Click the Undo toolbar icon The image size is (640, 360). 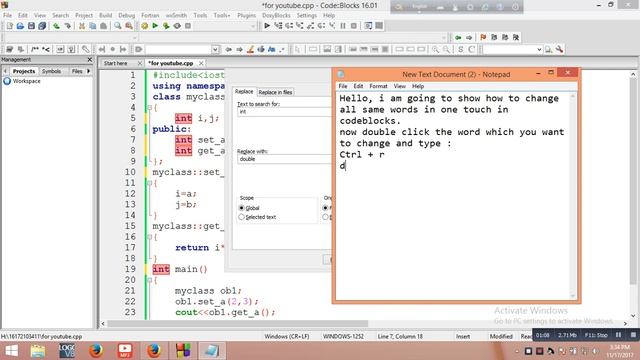[x=56, y=26]
